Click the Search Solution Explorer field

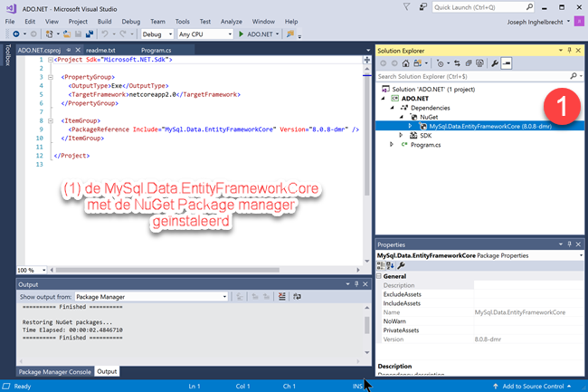click(x=479, y=76)
